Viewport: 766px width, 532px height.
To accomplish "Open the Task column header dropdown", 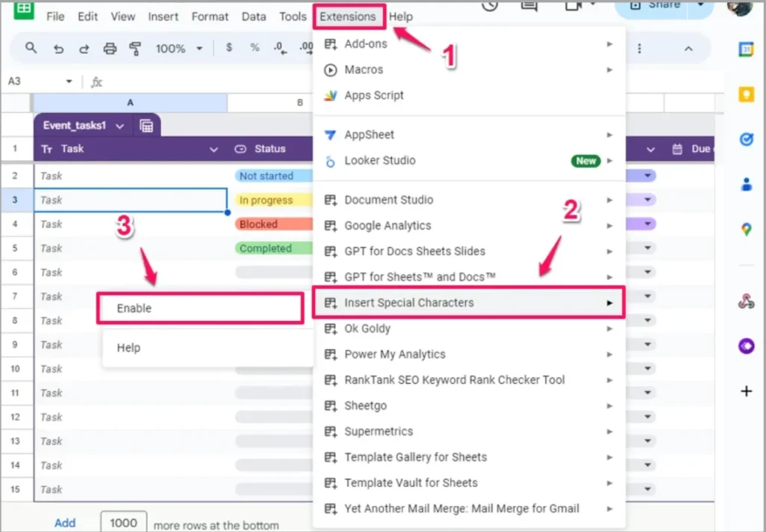I will click(x=213, y=150).
